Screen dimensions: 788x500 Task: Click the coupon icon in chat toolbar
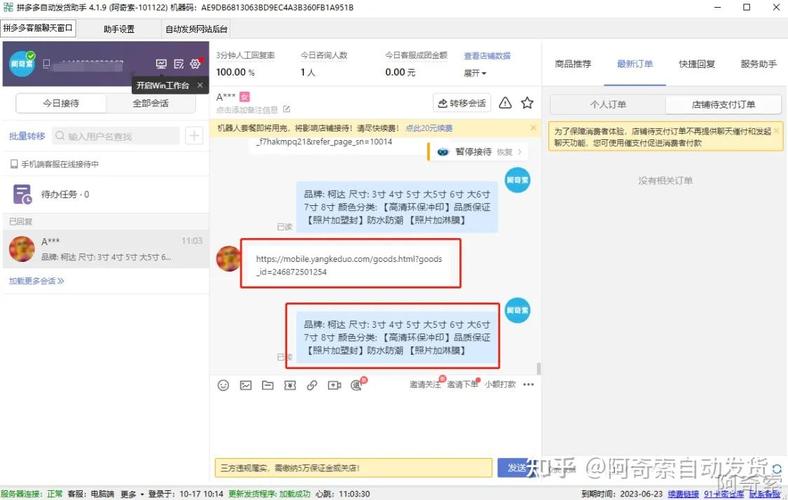click(x=290, y=385)
